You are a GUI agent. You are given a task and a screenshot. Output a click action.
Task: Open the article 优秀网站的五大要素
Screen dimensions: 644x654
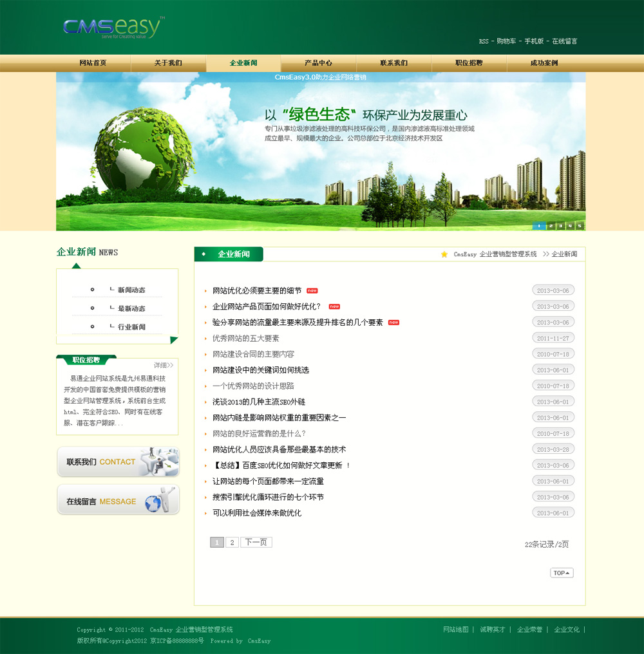pos(246,339)
